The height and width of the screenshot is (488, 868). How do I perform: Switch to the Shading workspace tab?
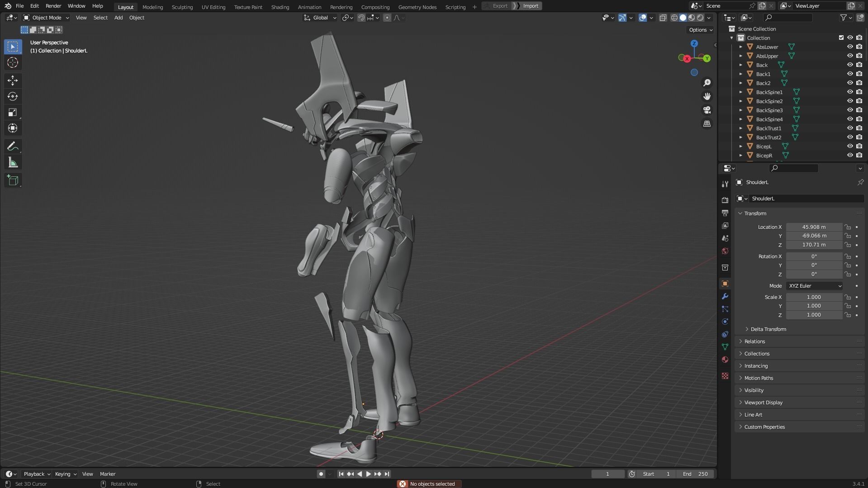coord(280,7)
